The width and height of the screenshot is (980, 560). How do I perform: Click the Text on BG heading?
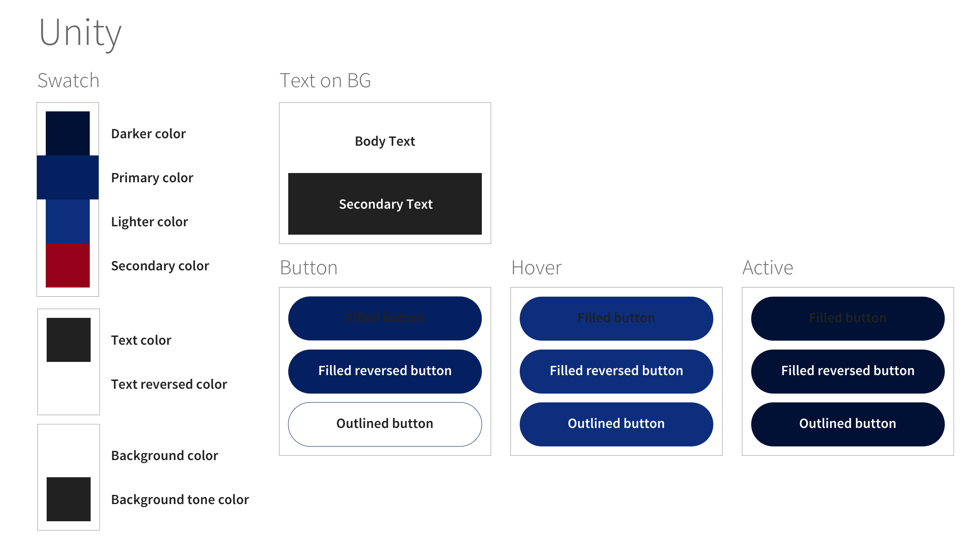pos(325,81)
